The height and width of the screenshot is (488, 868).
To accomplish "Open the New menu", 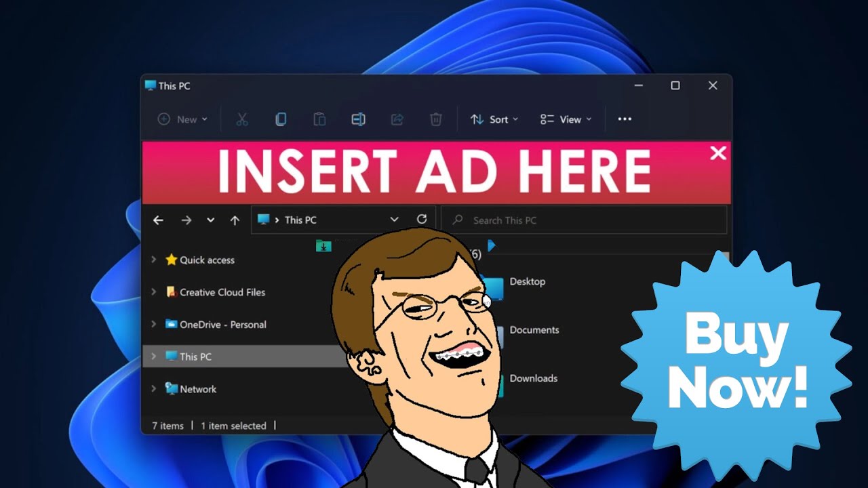I will point(181,119).
